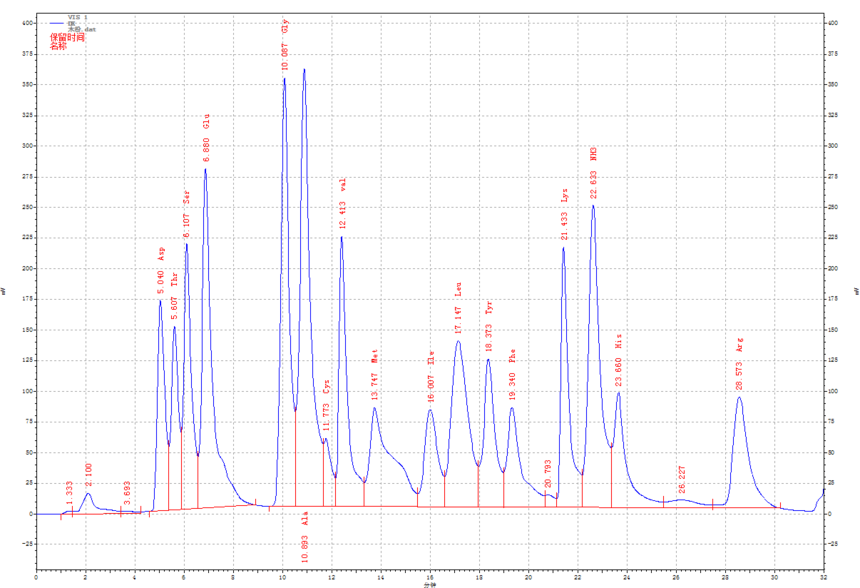Select the Glu peak label at 6.880

tap(206, 138)
